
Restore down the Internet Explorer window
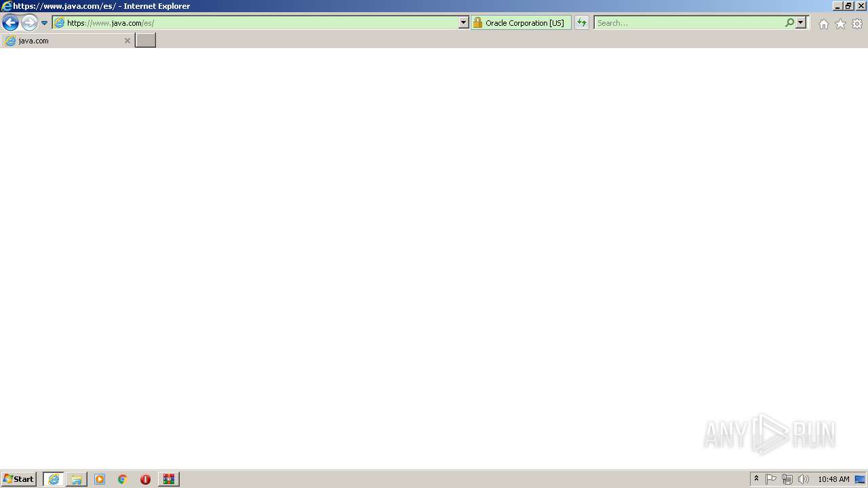pyautogui.click(x=849, y=6)
